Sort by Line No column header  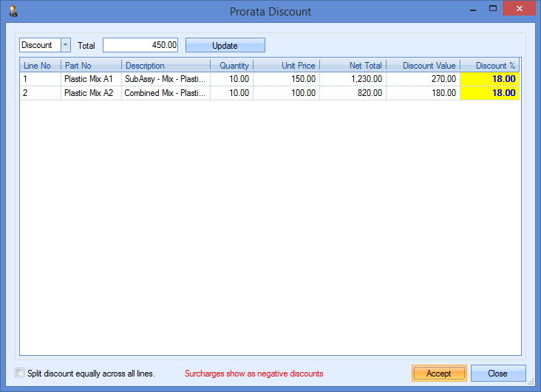tap(40, 66)
